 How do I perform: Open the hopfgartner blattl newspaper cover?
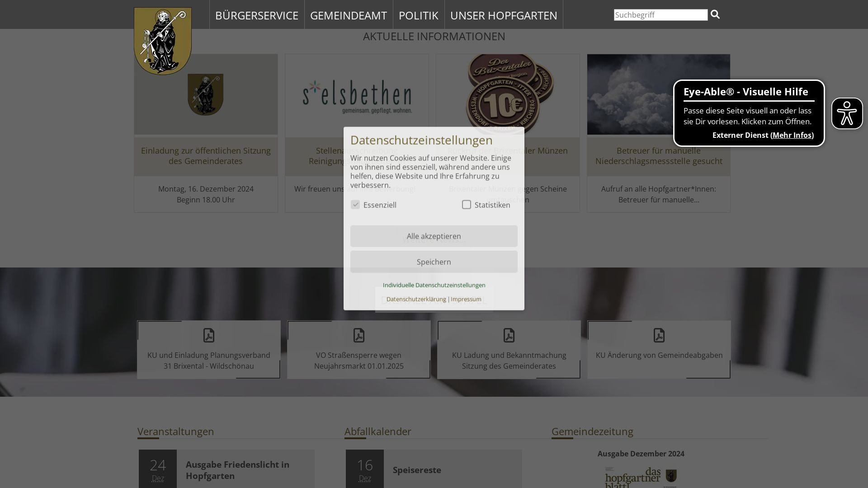641,477
